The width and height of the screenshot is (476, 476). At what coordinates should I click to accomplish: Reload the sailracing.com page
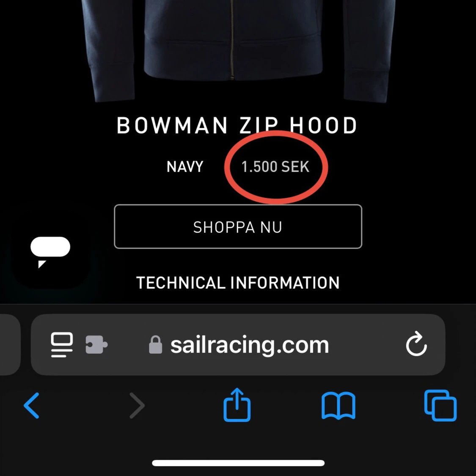coord(416,344)
